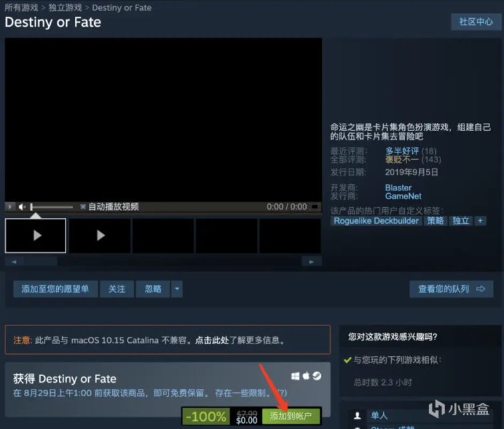Click the $0.00 final price
The height and width of the screenshot is (429, 504).
pos(247,420)
